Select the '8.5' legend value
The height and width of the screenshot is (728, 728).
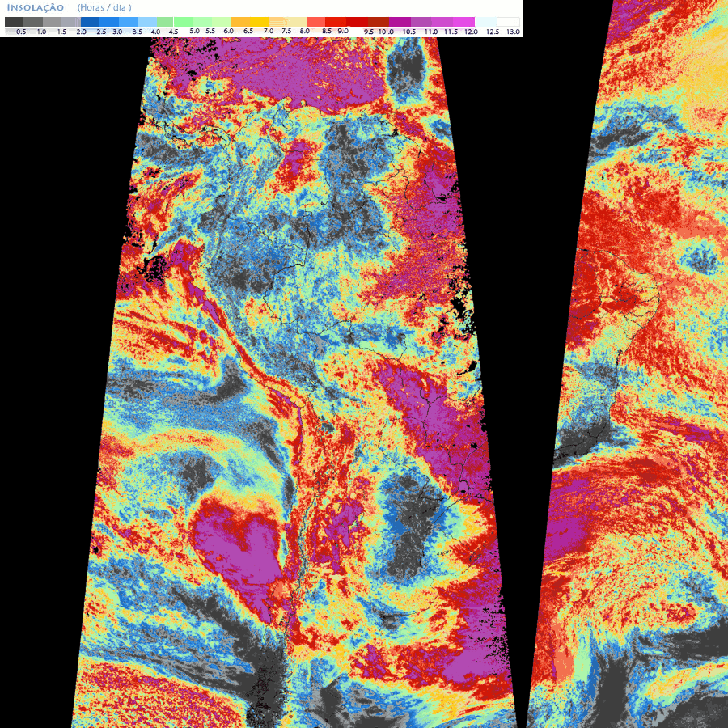pyautogui.click(x=327, y=31)
